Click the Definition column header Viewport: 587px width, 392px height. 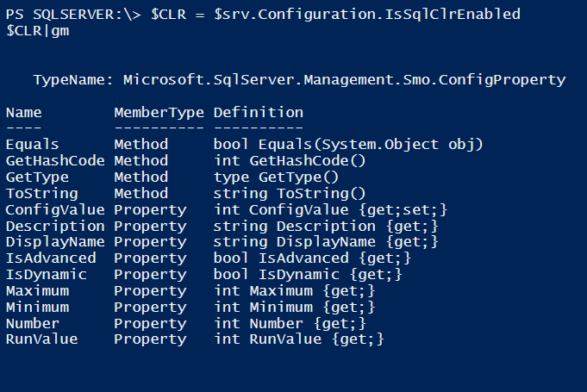258,112
